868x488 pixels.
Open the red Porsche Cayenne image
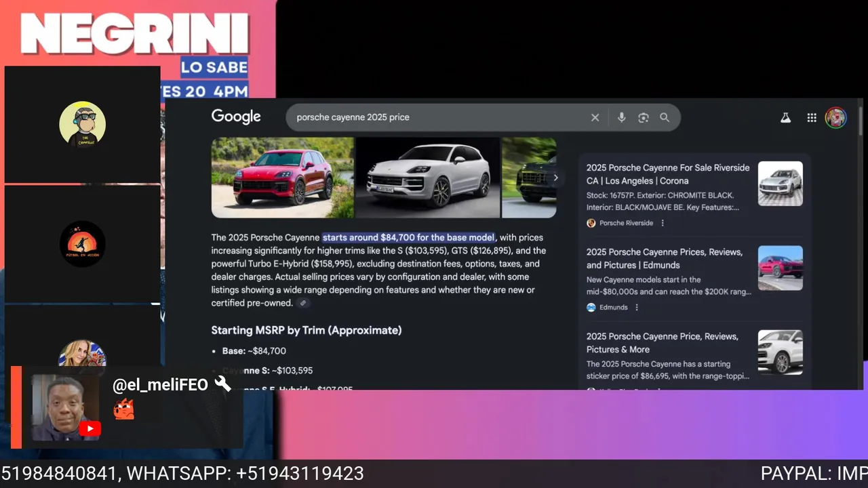click(283, 178)
